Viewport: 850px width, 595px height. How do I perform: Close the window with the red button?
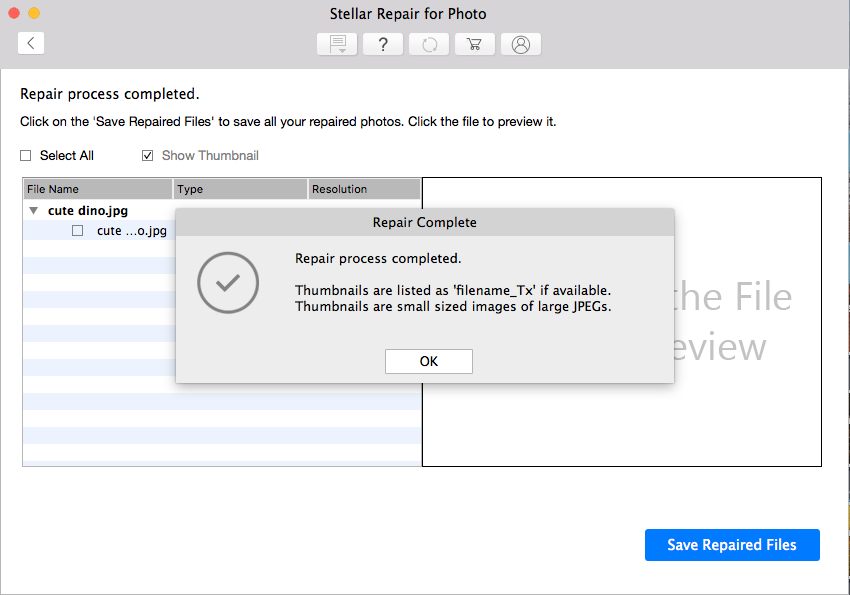pos(14,13)
